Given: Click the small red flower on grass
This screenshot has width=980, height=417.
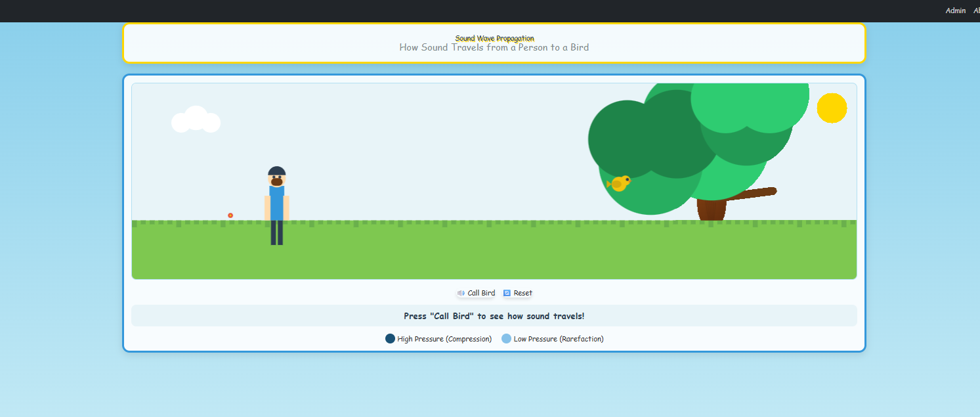Looking at the screenshot, I should click(x=230, y=215).
